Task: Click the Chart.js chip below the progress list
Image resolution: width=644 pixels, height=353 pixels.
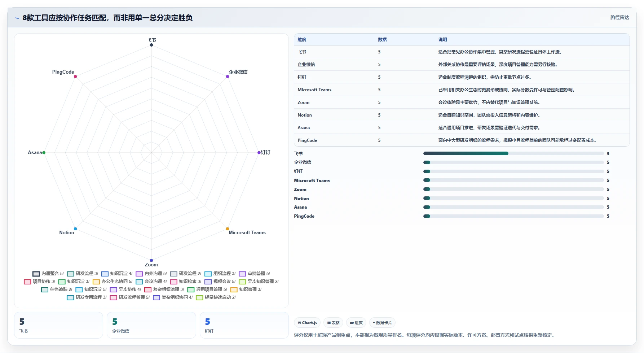Action: (x=307, y=323)
